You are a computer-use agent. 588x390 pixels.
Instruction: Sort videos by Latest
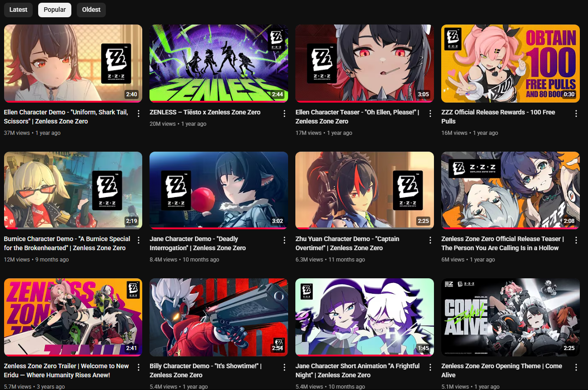(18, 10)
